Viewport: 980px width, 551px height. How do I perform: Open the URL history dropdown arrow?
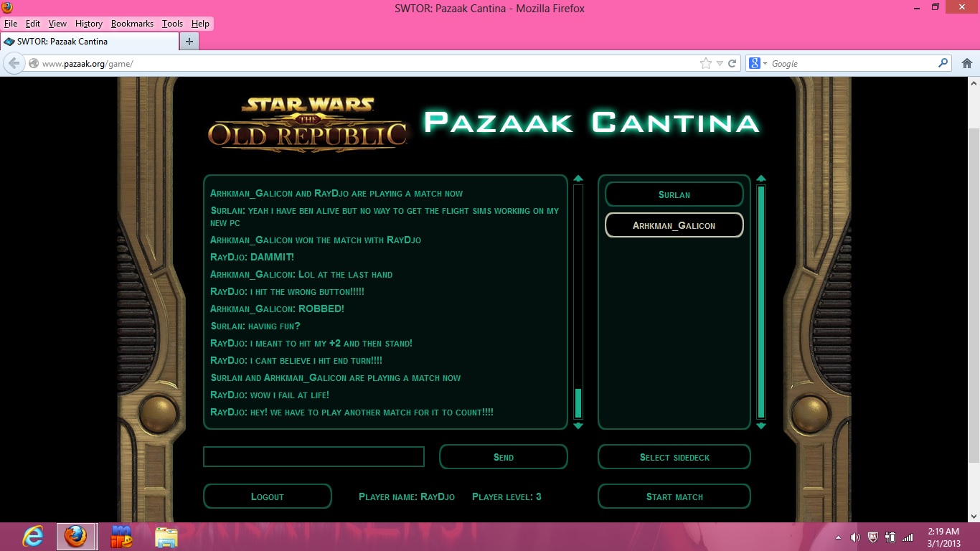(x=720, y=63)
